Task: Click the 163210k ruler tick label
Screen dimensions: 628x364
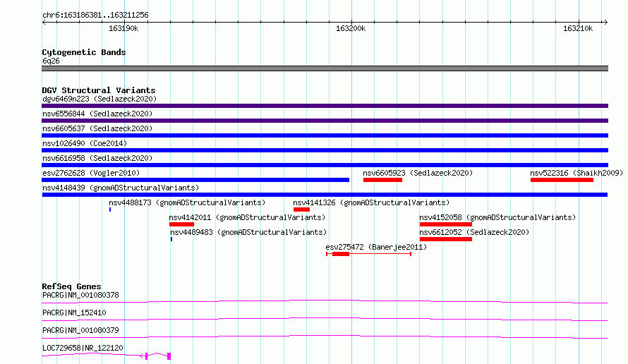Action: (577, 28)
